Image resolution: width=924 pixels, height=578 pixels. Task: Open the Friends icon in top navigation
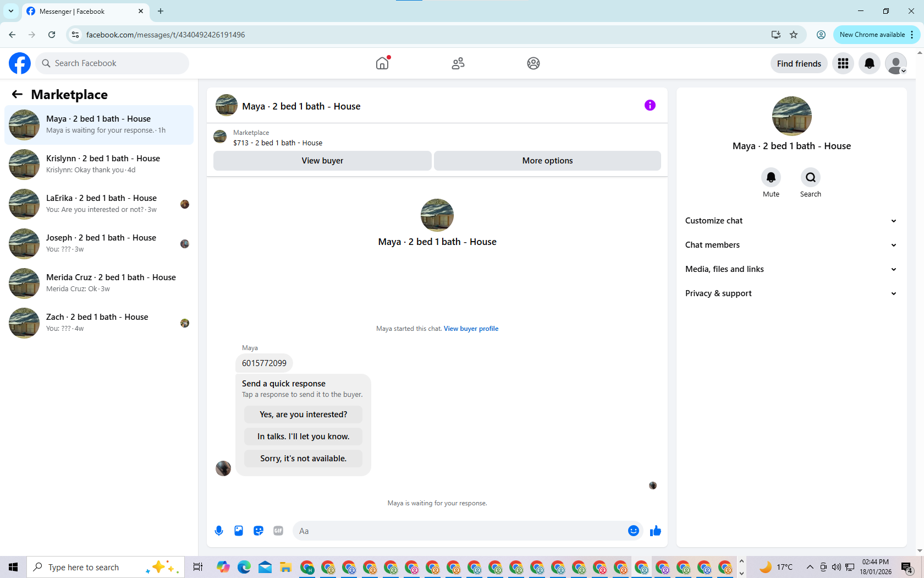coord(458,63)
